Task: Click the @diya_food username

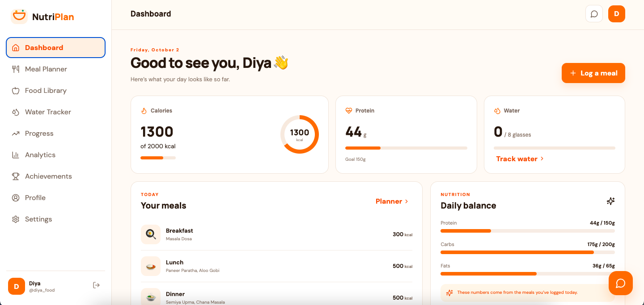Action: (x=42, y=290)
